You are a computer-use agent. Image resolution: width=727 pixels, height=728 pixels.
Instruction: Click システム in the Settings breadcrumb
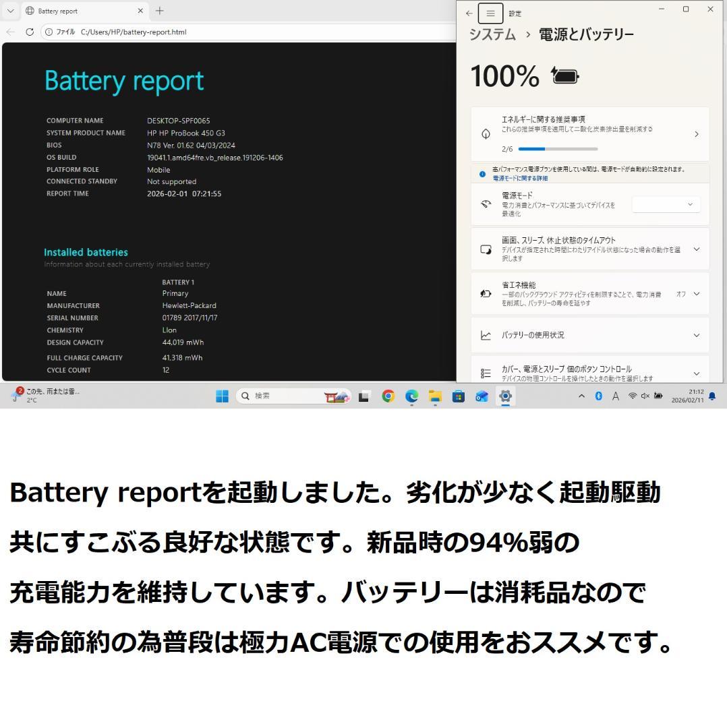[x=492, y=34]
